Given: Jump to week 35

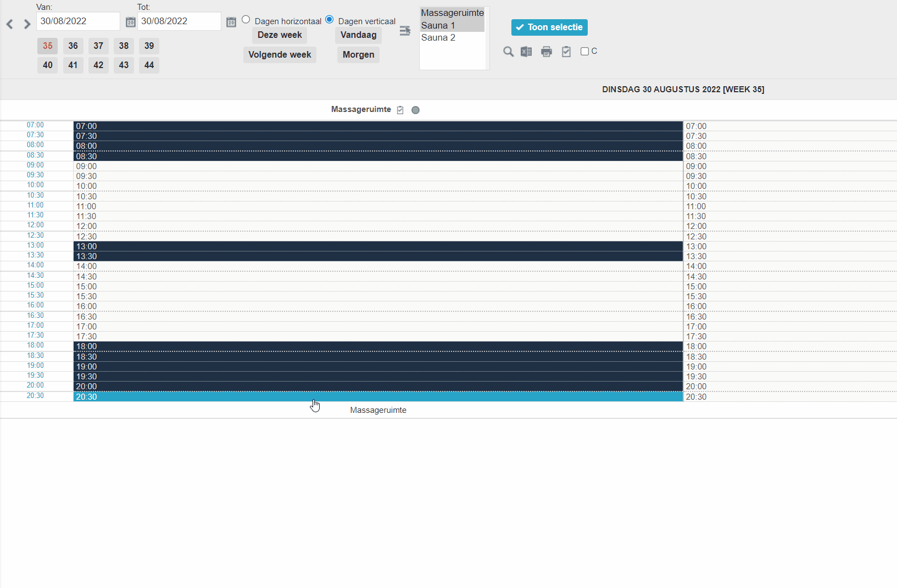Looking at the screenshot, I should tap(48, 46).
